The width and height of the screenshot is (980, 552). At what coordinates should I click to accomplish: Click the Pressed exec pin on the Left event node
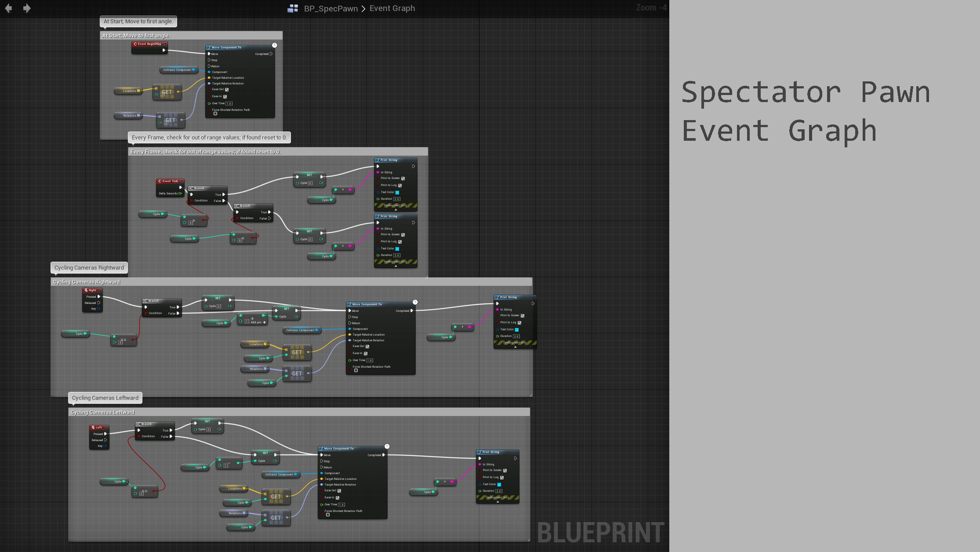coord(105,434)
